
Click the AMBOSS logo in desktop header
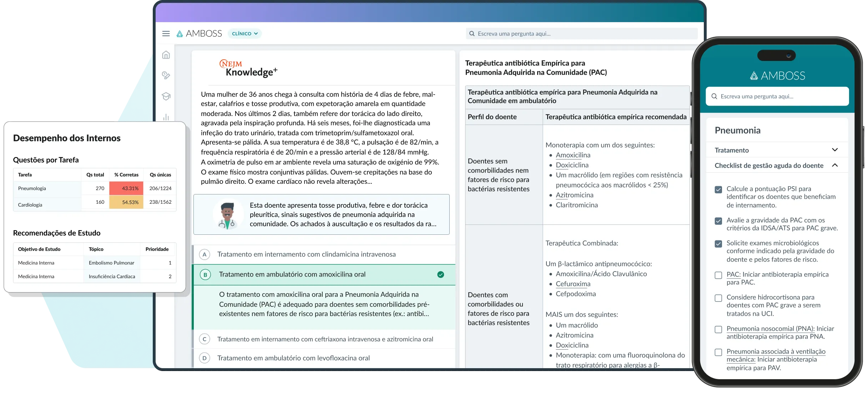click(199, 34)
